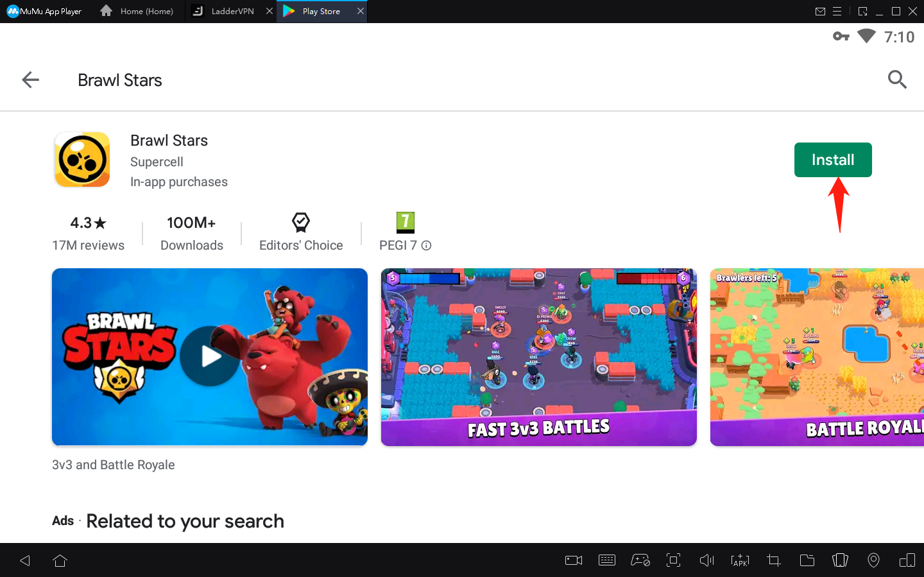Rotate the emulator screen
924x577 pixels.
(907, 560)
